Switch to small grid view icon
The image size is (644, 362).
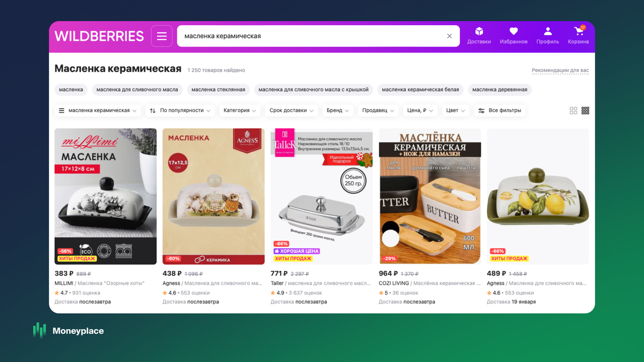(x=586, y=110)
